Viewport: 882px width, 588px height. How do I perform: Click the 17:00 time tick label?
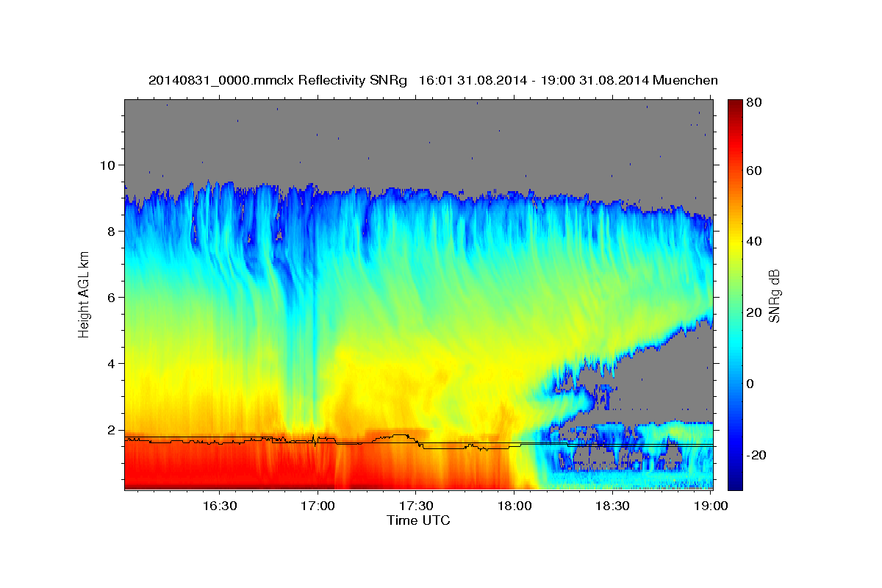click(x=318, y=506)
